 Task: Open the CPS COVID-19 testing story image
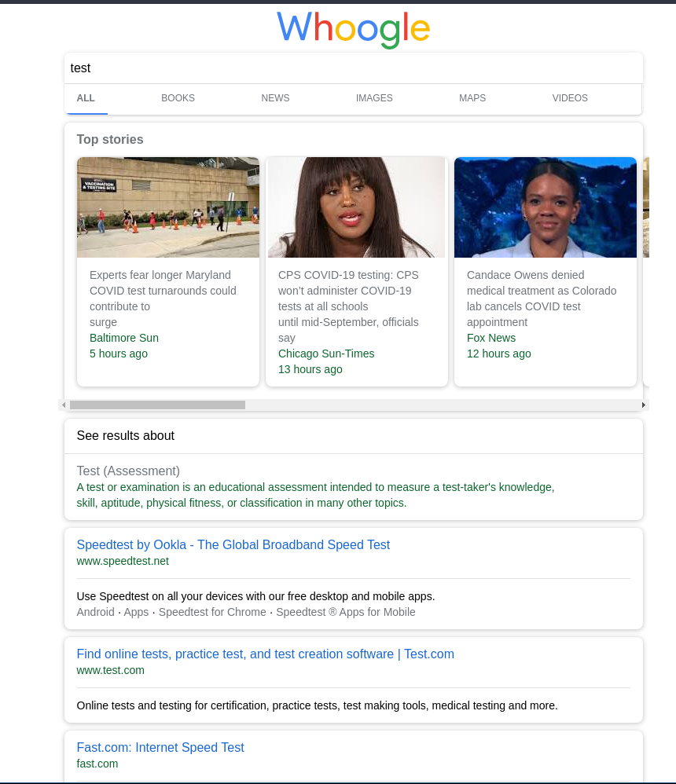point(356,207)
